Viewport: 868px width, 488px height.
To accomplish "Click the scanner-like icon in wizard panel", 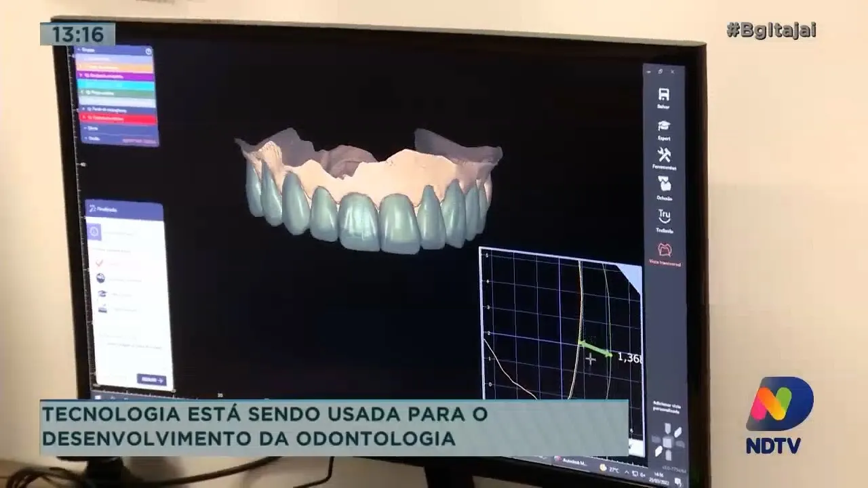I will (x=102, y=309).
